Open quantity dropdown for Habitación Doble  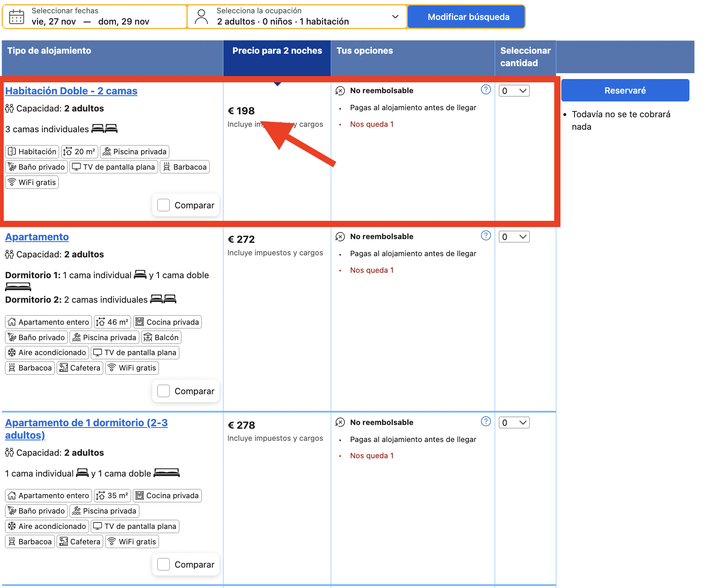point(514,91)
